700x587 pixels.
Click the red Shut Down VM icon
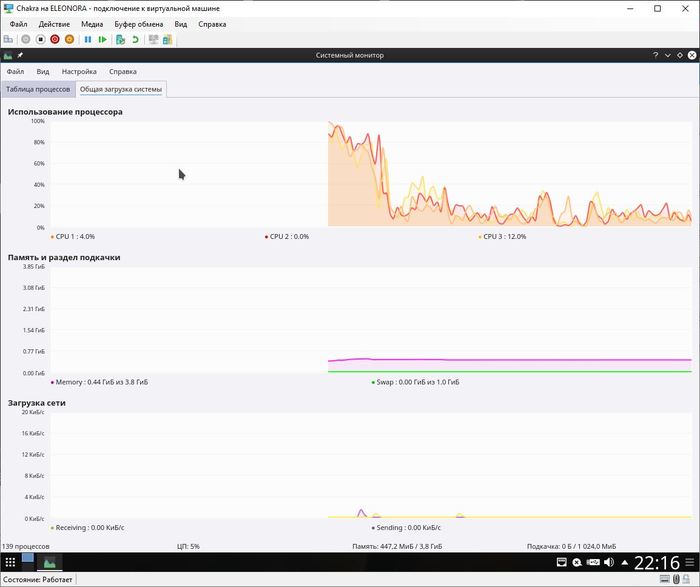(55, 39)
